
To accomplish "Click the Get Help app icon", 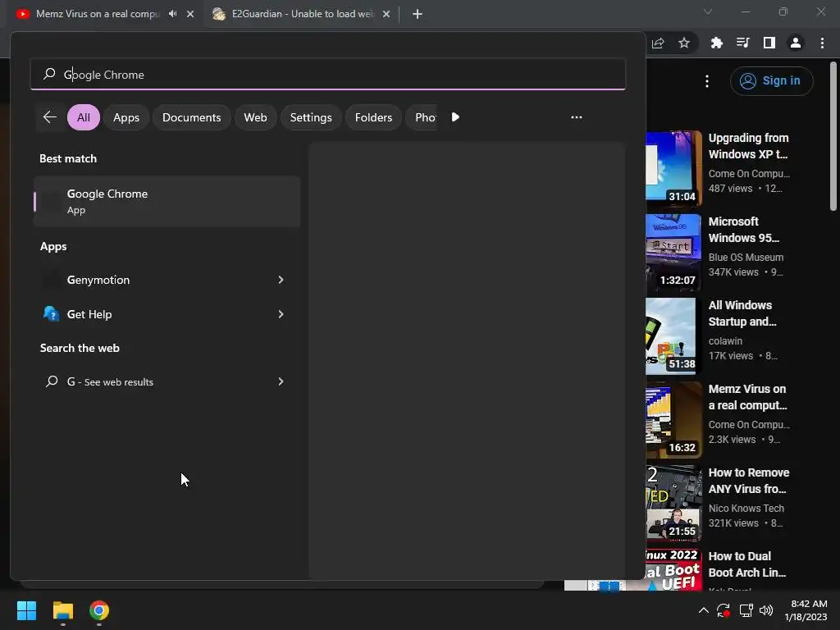I will (51, 313).
